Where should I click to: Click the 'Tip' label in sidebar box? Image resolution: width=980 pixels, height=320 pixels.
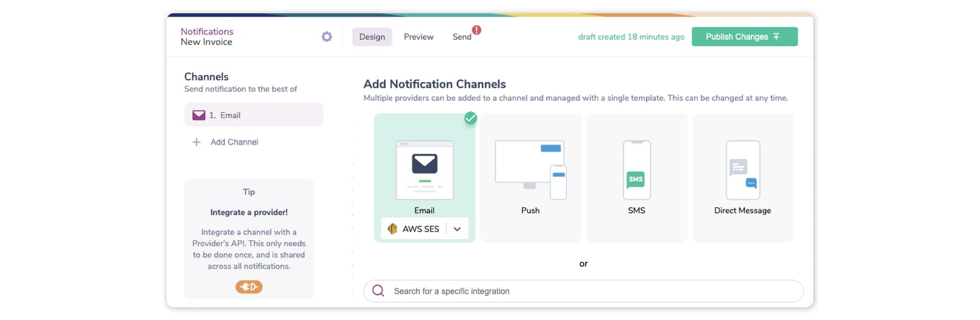(249, 192)
